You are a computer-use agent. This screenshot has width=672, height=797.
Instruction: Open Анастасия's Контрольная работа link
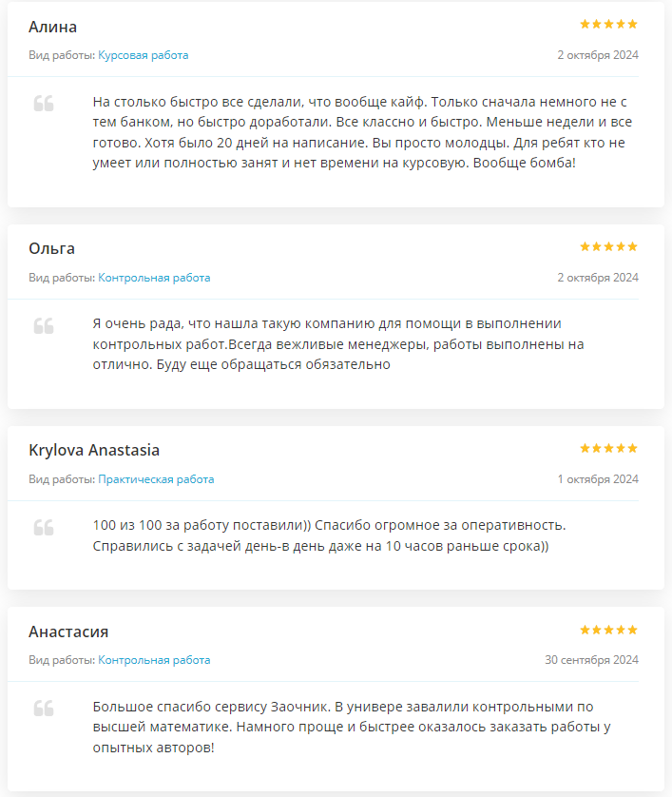point(154,660)
